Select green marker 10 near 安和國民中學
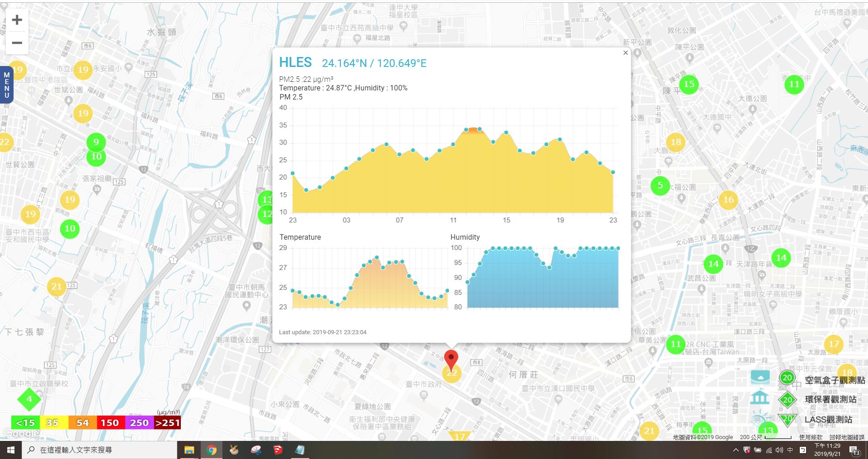 pos(70,228)
